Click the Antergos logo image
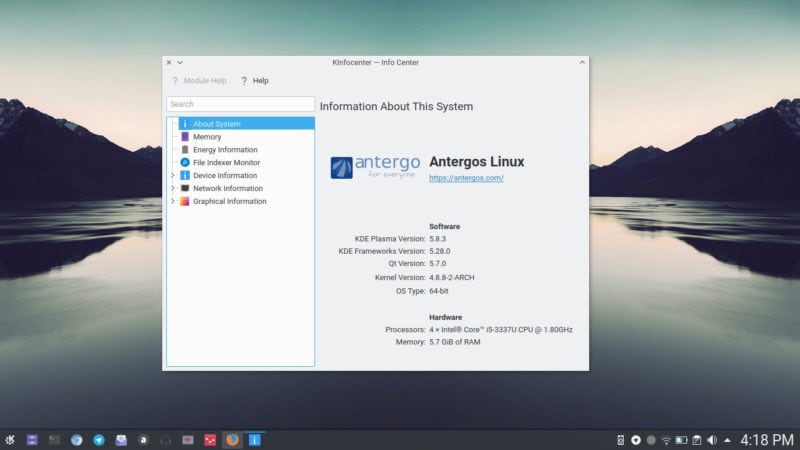The width and height of the screenshot is (800, 450). coord(376,167)
